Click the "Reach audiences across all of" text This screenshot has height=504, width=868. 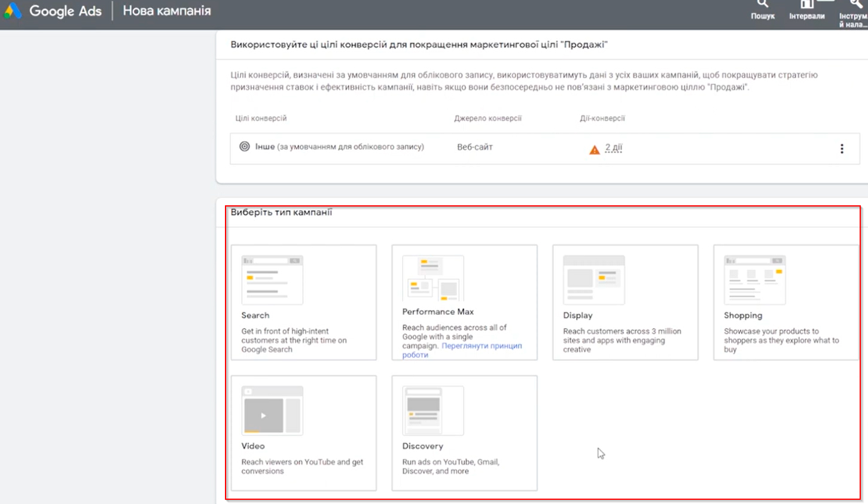click(454, 328)
